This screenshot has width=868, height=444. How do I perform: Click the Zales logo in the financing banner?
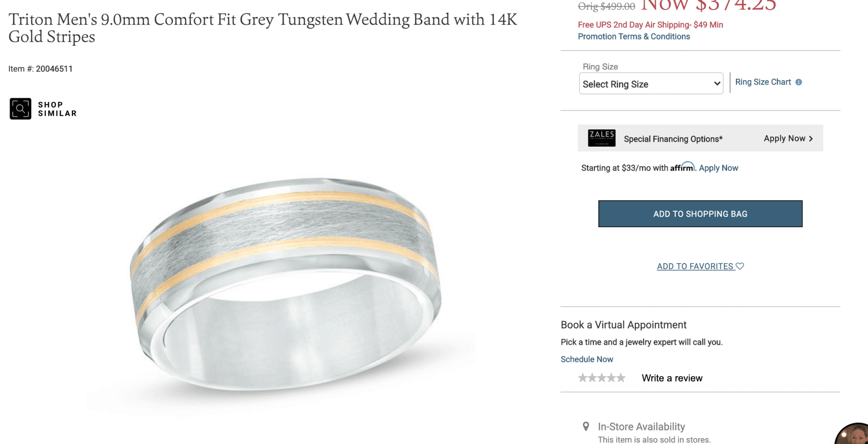tap(601, 138)
